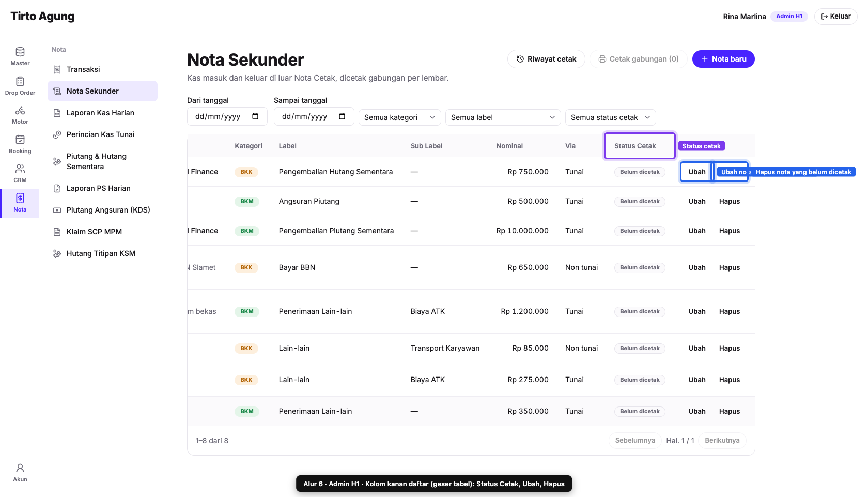Open Perincian Kas Tunai

[102, 134]
